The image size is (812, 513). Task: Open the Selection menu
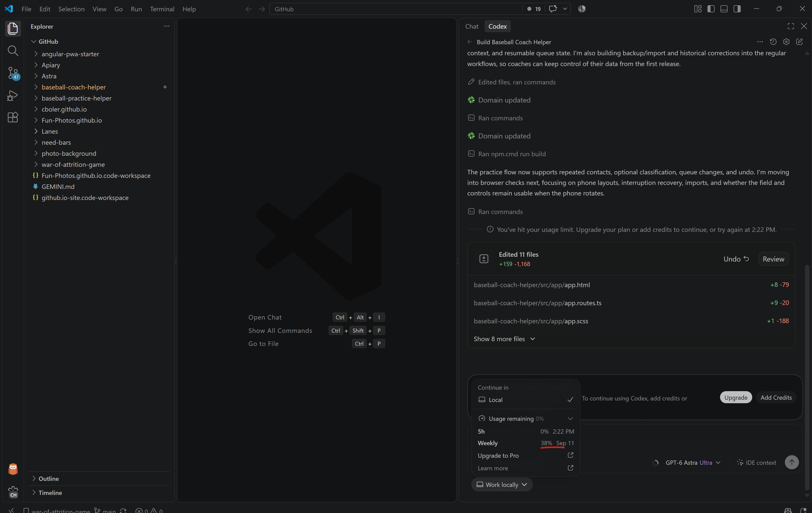click(x=71, y=9)
